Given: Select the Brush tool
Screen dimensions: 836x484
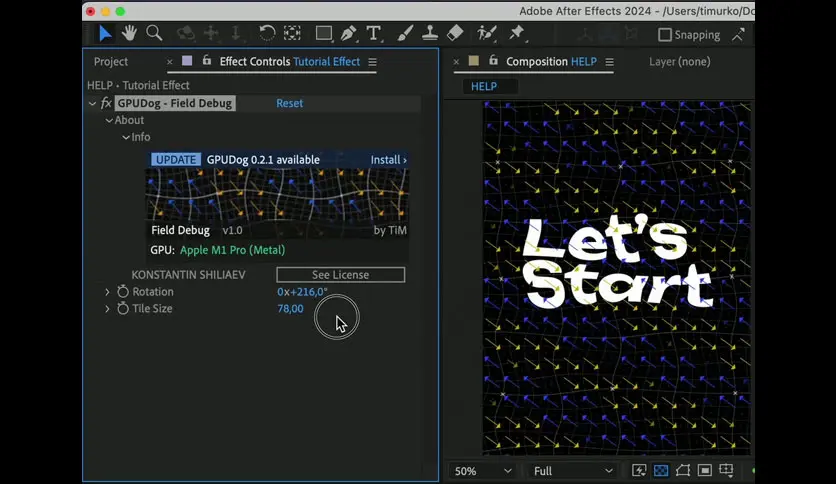Looking at the screenshot, I should pos(405,34).
